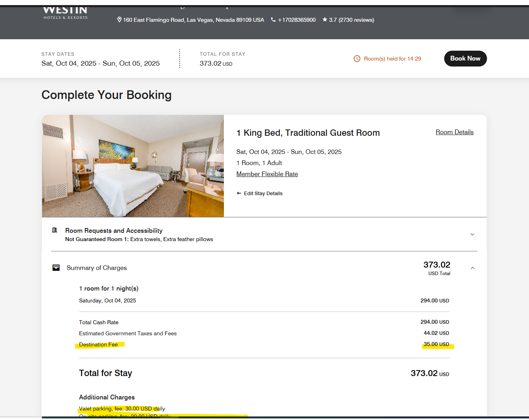Click the Room Requests door icon

click(x=55, y=230)
